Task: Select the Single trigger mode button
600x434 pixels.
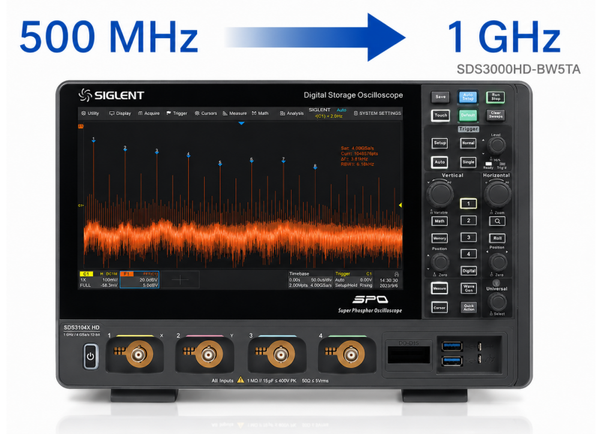Action: coord(468,162)
